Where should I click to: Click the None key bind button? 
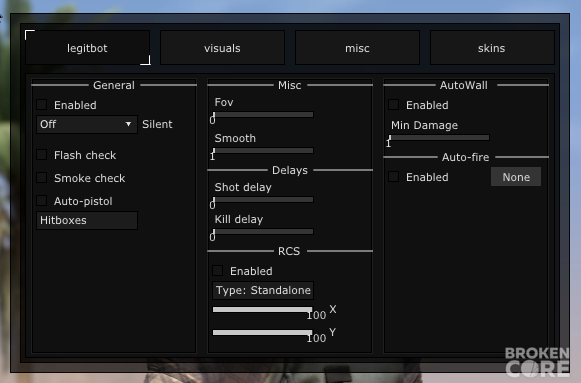coord(516,177)
